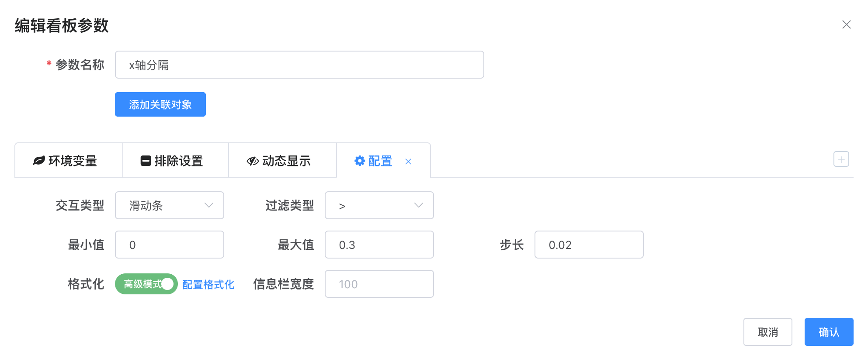The width and height of the screenshot is (868, 352).
Task: Add a new tab with the plus icon
Action: coord(841,159)
